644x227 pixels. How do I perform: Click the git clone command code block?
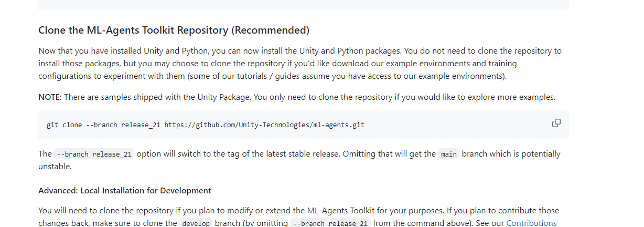click(304, 125)
